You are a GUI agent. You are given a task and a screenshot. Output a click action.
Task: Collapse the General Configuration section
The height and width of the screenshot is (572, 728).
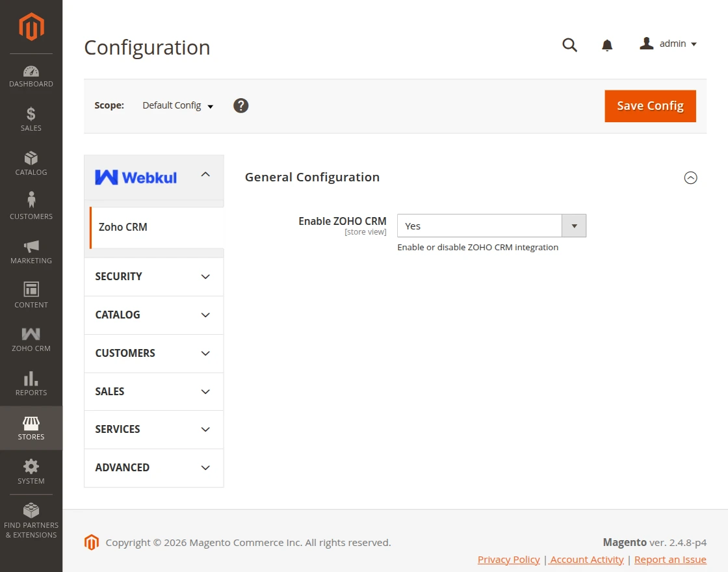pos(690,177)
